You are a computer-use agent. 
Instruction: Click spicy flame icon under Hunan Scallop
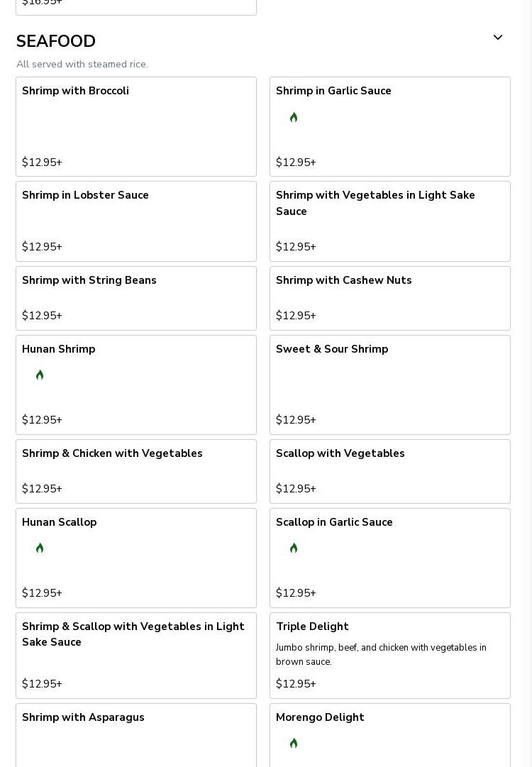(x=40, y=548)
